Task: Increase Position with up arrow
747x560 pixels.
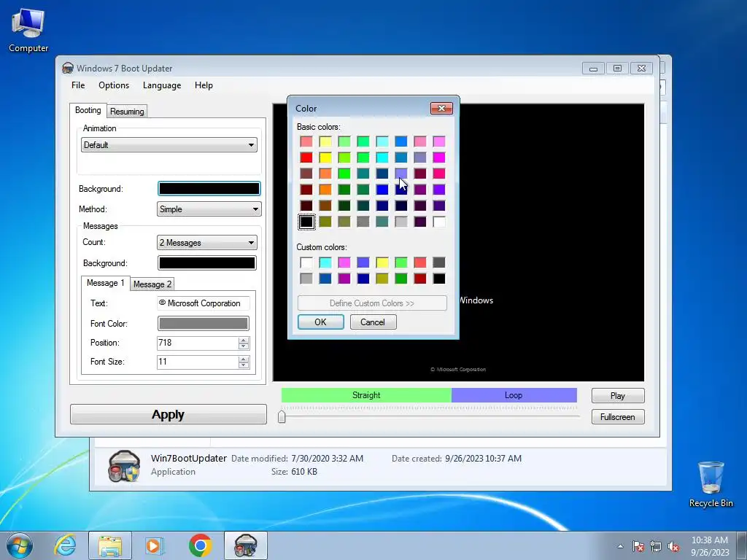Action: 244,340
